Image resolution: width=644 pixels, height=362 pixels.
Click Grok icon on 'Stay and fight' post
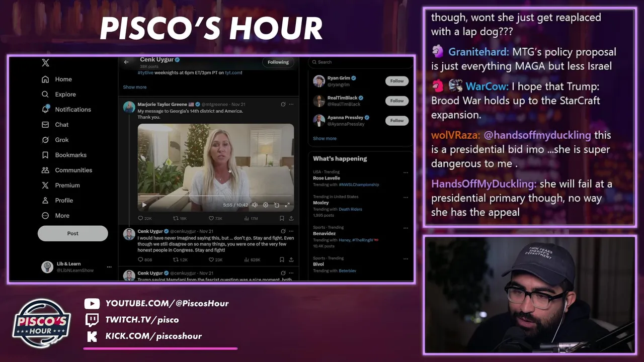point(283,231)
